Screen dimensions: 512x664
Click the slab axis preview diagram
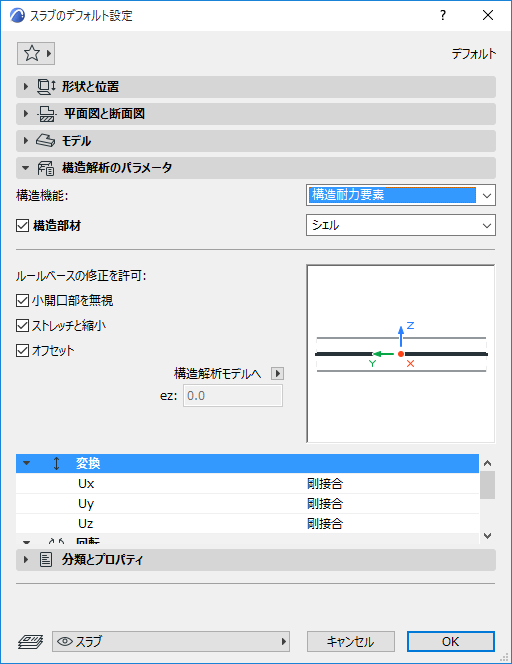401,354
